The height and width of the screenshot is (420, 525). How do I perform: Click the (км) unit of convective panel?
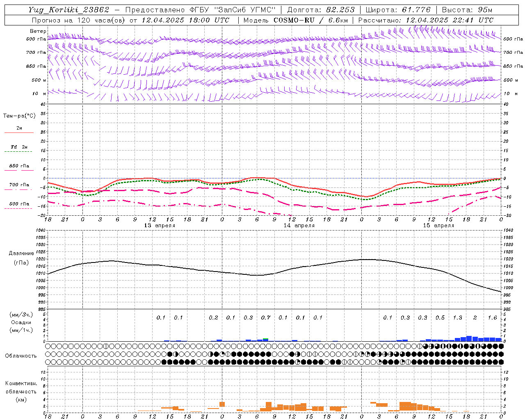[x=21, y=399]
